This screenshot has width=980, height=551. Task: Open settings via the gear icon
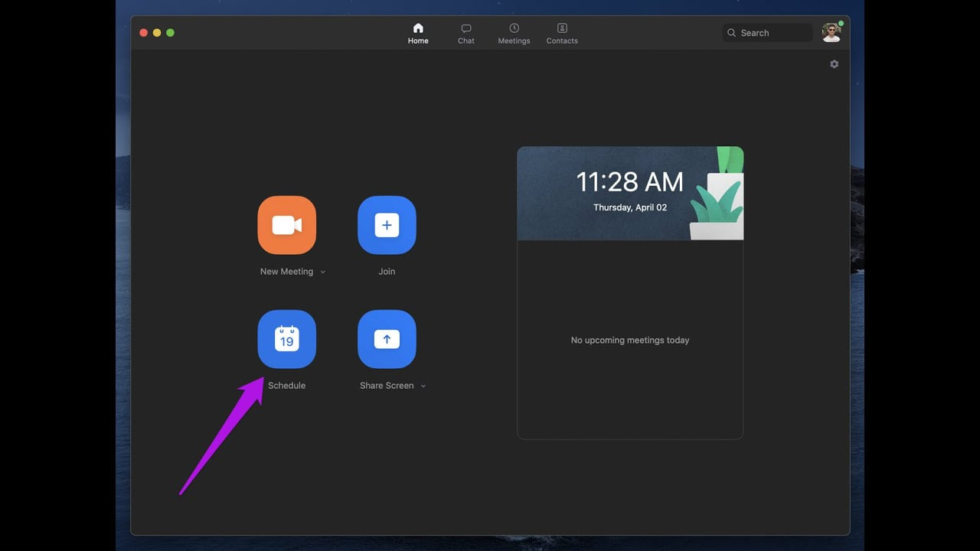tap(834, 64)
